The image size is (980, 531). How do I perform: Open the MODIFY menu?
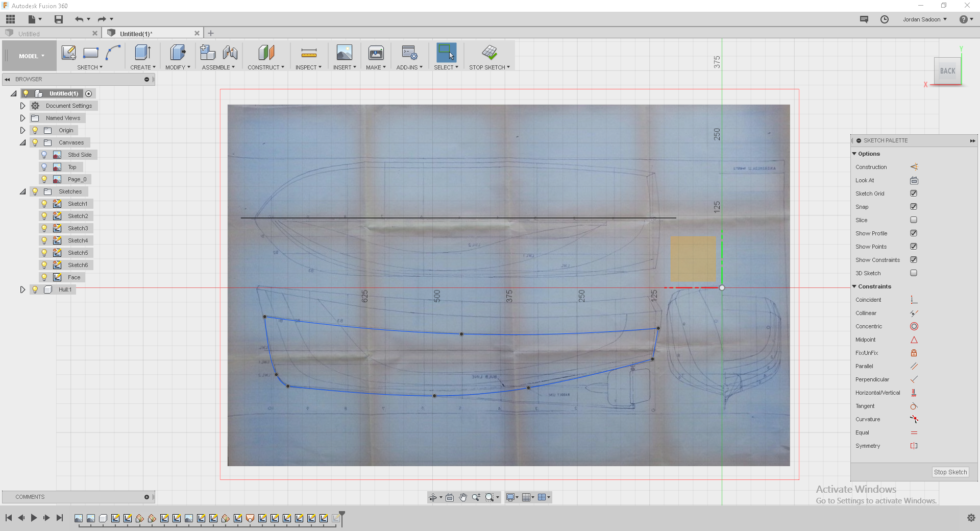point(177,67)
